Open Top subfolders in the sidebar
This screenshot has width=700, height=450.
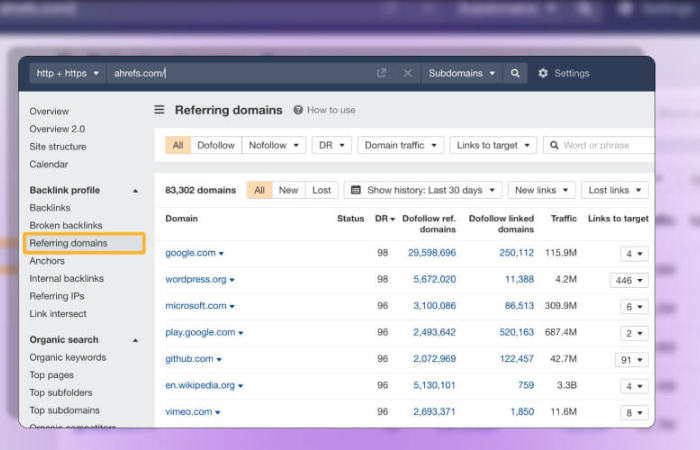[x=61, y=393]
